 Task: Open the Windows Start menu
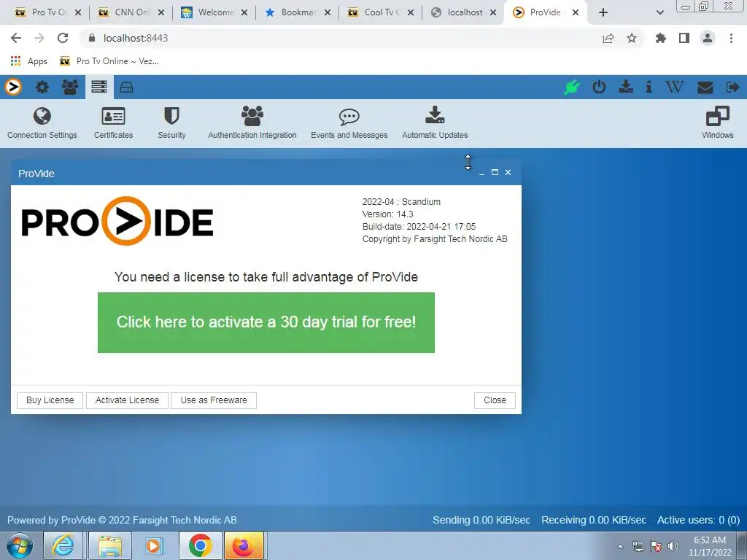[x=19, y=545]
